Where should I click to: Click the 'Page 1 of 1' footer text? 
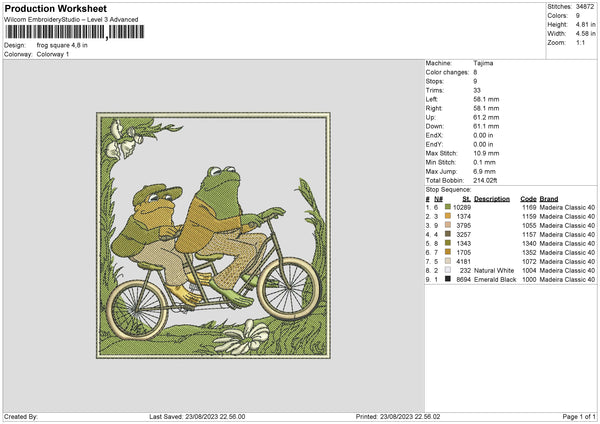[x=579, y=417]
